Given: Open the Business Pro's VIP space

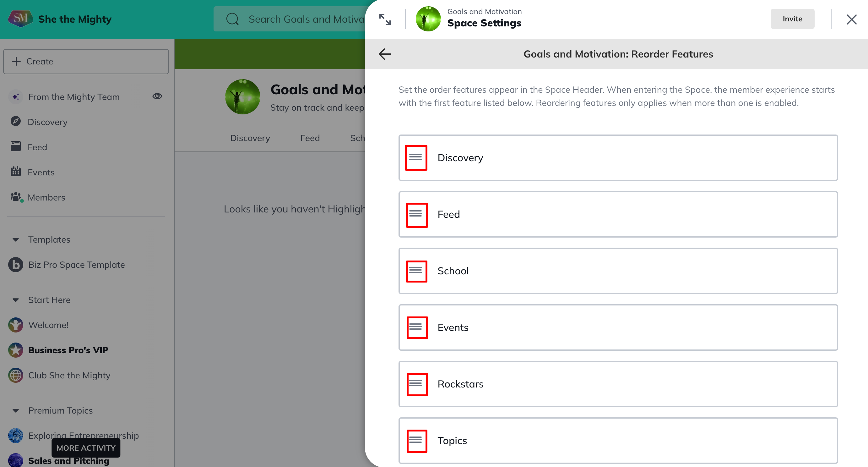Looking at the screenshot, I should pos(68,350).
